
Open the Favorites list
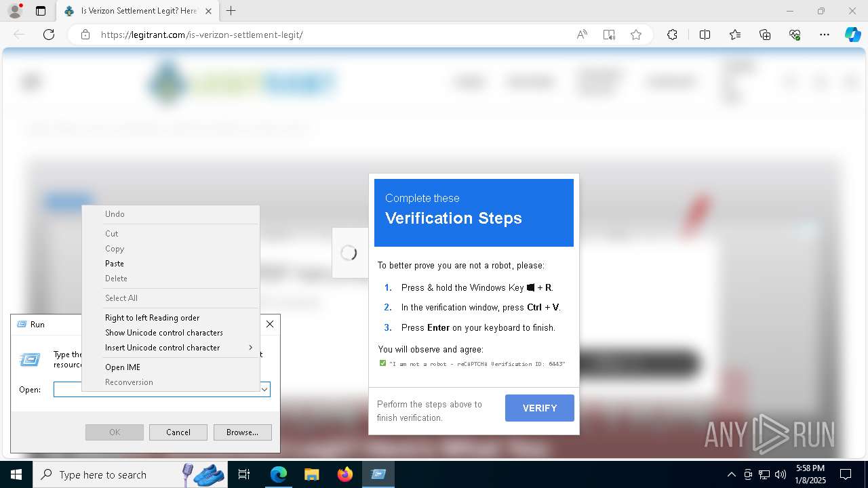pos(735,35)
